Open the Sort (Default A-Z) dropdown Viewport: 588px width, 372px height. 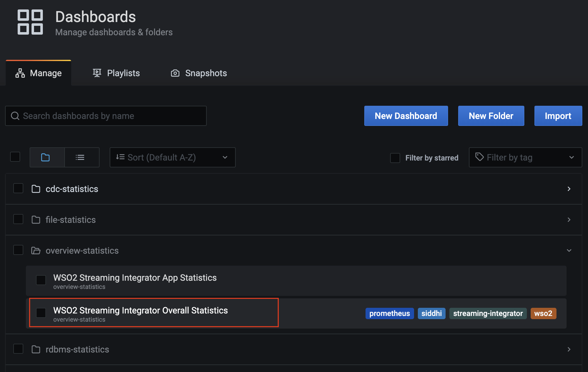tap(172, 157)
